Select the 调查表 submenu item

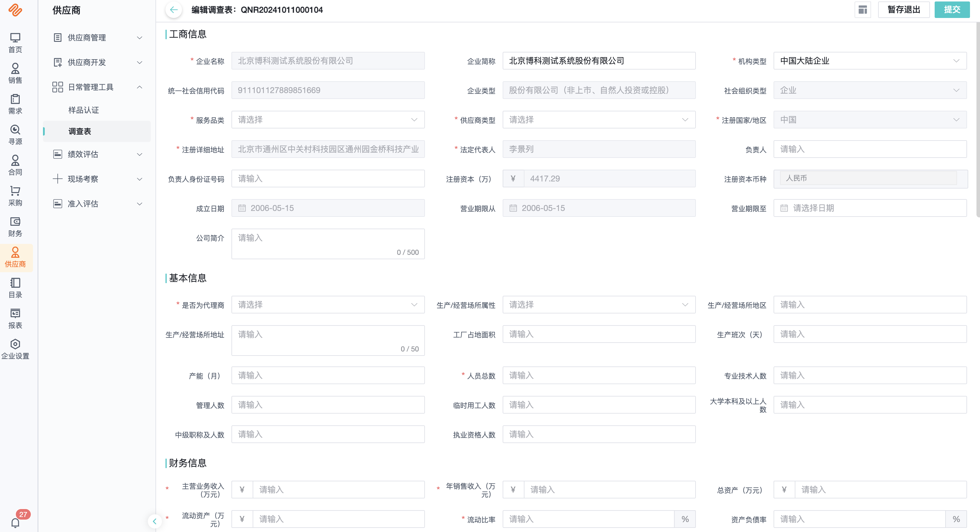pyautogui.click(x=97, y=131)
